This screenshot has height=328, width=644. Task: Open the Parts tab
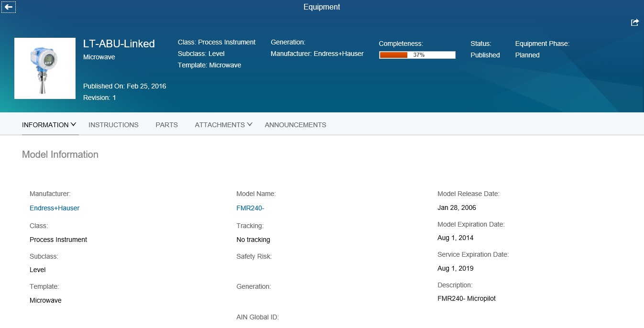click(166, 125)
